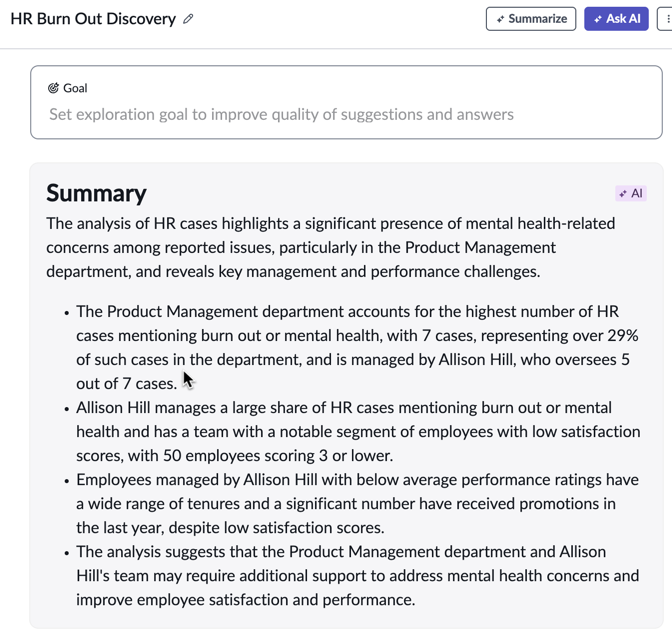Screen dimensions: 672x636
Task: Click the Summarize button
Action: point(531,19)
